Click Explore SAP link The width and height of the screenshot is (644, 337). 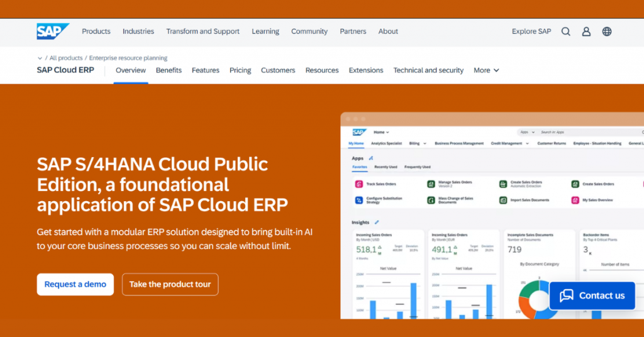point(531,31)
